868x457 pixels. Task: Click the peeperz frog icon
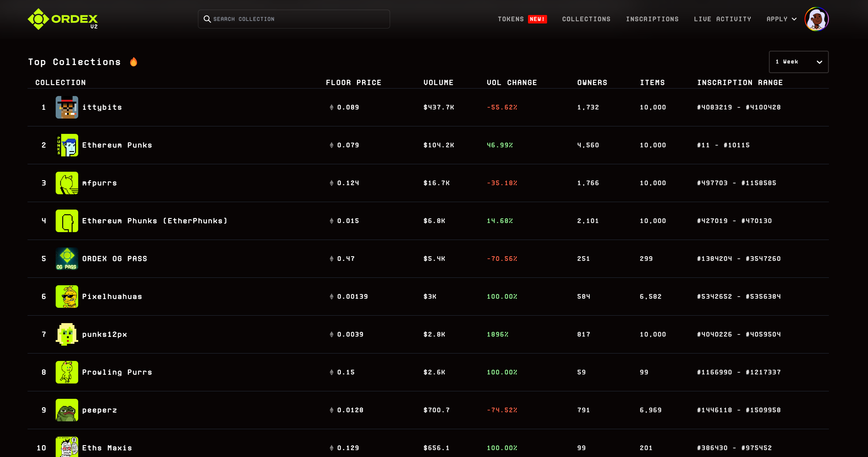pyautogui.click(x=67, y=410)
